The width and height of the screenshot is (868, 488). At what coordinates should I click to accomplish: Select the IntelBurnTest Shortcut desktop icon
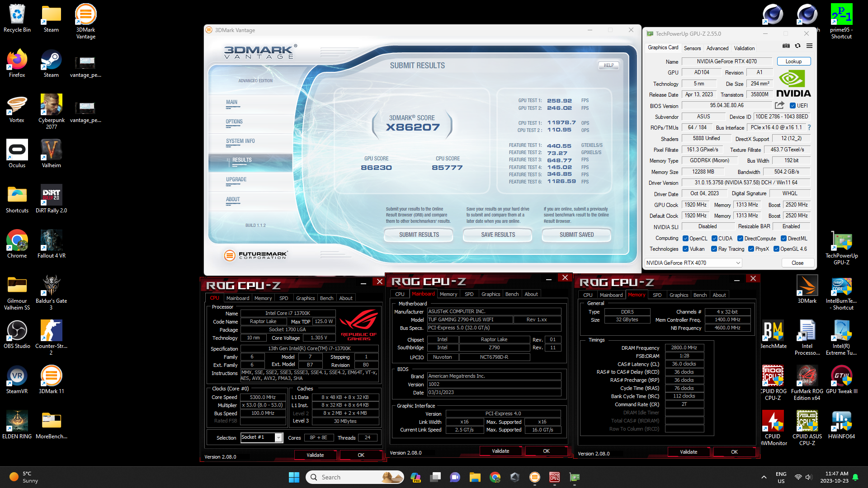[x=841, y=292]
